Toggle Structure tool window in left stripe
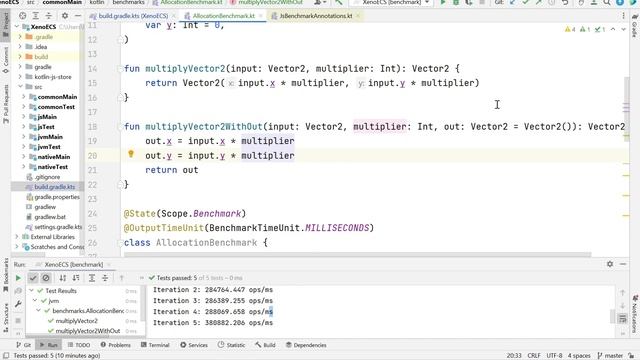Screen dimensions: 640x360 (6, 318)
